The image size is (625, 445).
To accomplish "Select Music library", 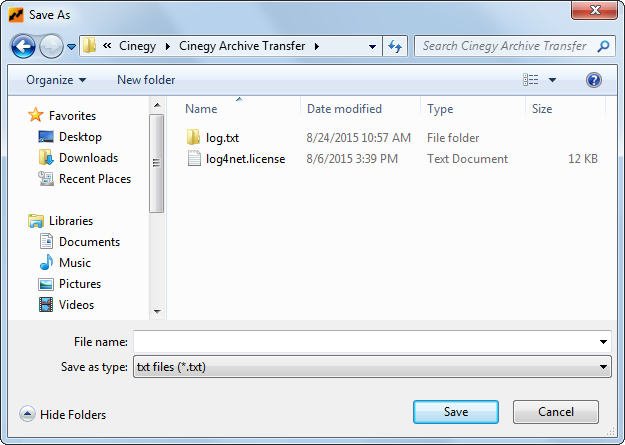I will [x=75, y=263].
